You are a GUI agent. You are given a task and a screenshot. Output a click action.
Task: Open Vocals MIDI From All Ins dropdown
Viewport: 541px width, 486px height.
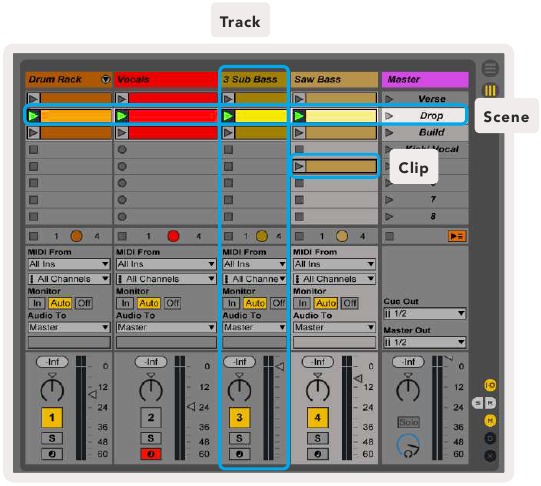point(166,264)
